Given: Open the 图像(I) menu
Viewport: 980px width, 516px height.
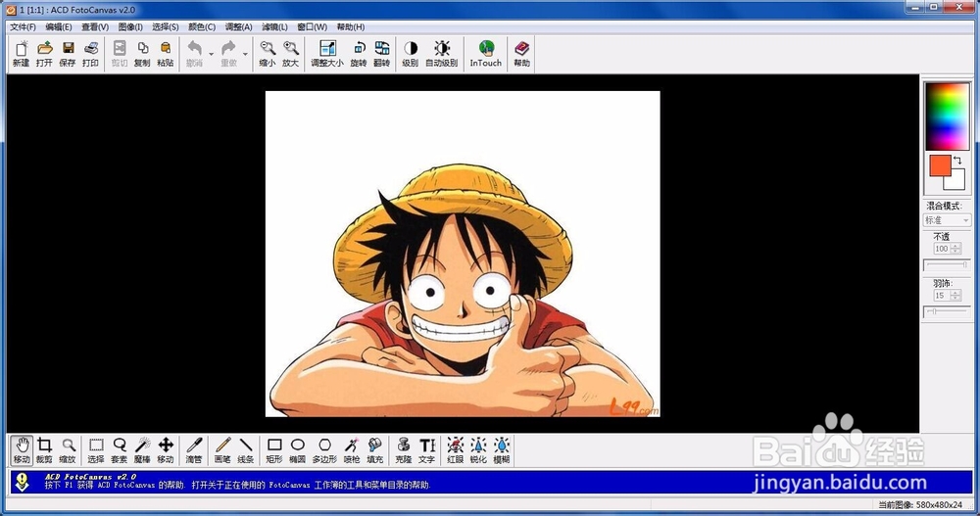Looking at the screenshot, I should (x=130, y=26).
